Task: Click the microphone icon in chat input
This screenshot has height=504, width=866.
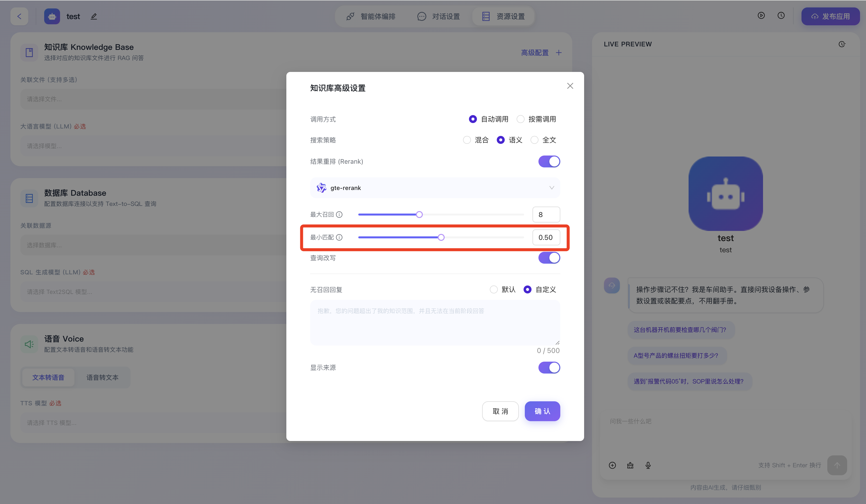Action: (648, 465)
